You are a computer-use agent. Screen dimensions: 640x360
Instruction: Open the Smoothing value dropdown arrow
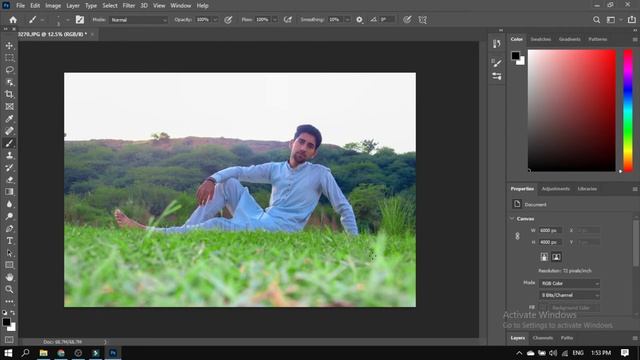[x=347, y=20]
